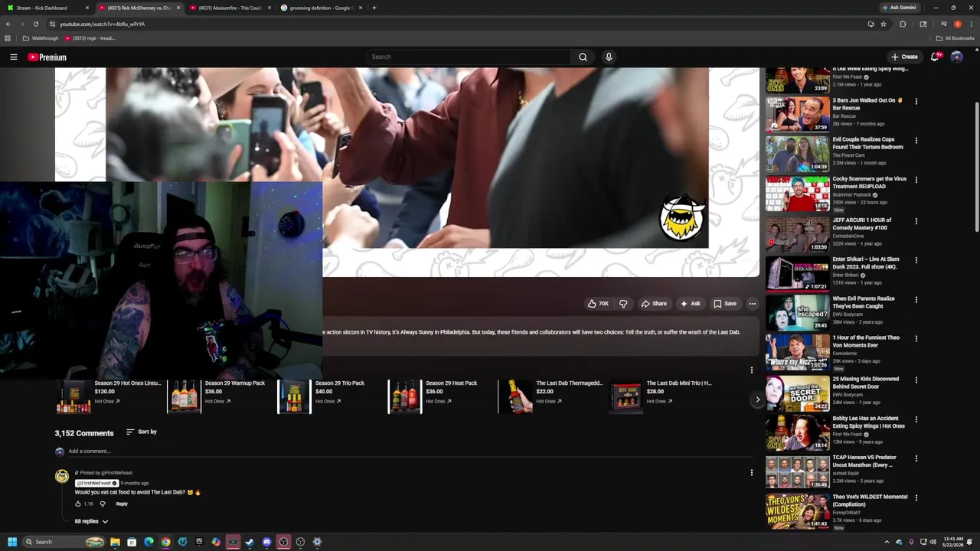
Task: Click install app icon in address bar
Action: (871, 24)
